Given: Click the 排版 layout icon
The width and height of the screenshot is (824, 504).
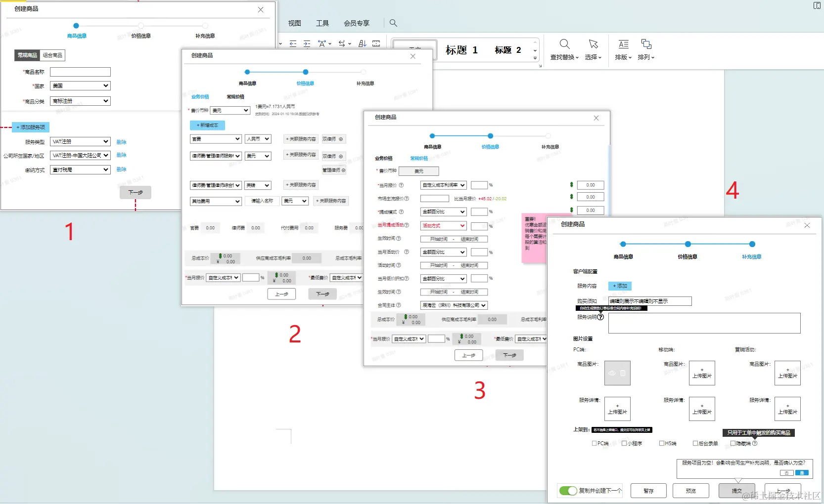Looking at the screenshot, I should [624, 44].
